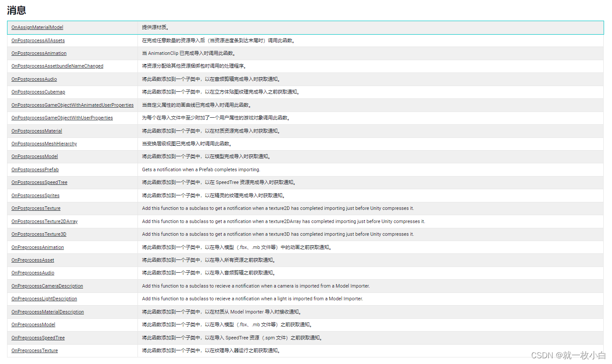Open the OnPostprocessSprites link

tap(35, 195)
